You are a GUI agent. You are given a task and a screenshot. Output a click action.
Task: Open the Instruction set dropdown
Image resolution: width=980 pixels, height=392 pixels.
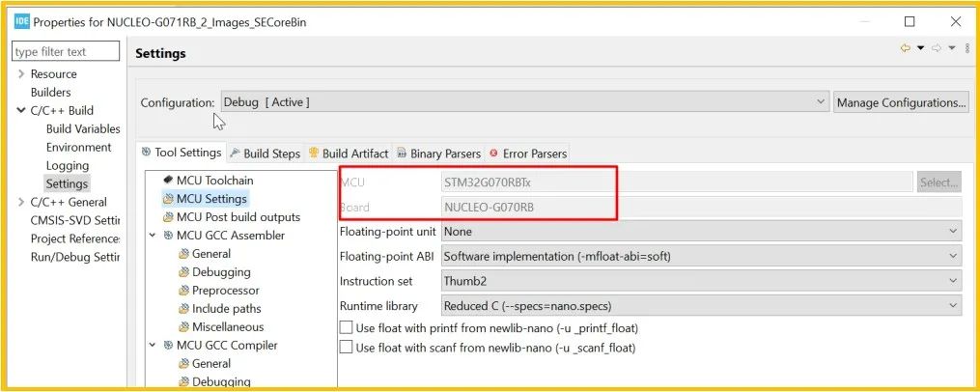701,281
